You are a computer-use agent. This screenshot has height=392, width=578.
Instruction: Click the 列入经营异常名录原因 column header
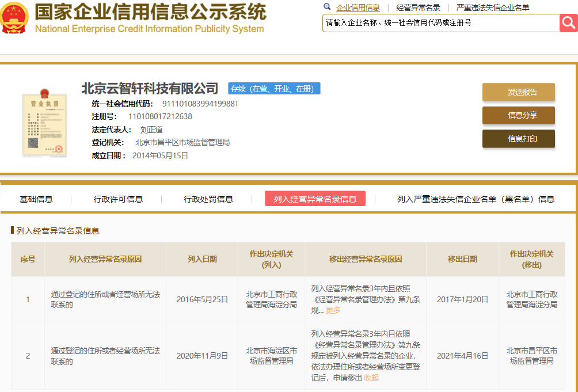coord(105,260)
